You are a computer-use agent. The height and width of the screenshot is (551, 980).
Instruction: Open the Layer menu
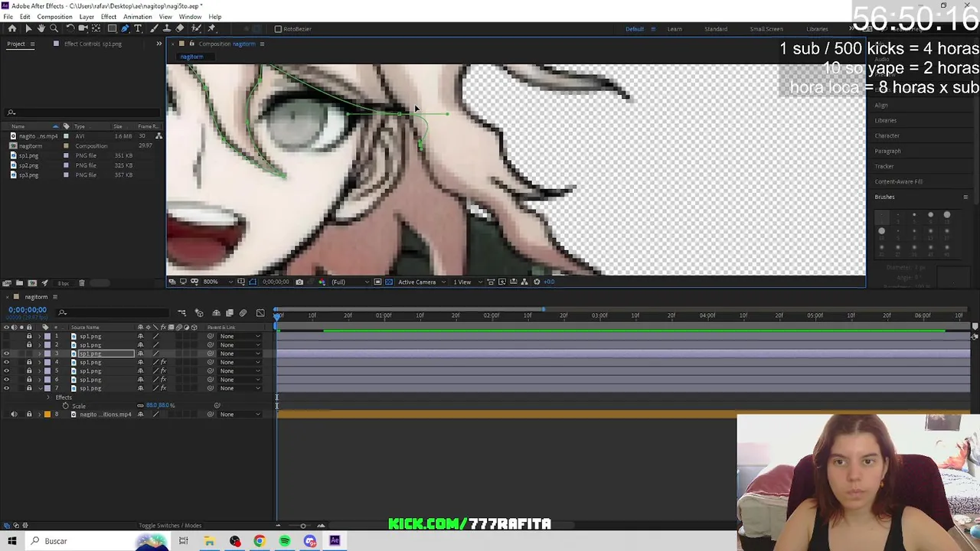click(87, 17)
